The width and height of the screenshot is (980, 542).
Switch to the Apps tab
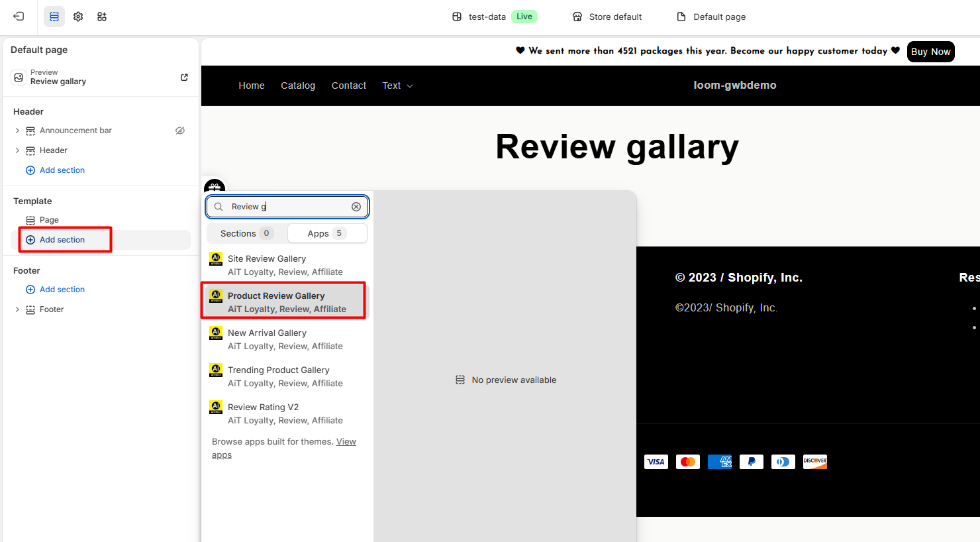(x=326, y=233)
